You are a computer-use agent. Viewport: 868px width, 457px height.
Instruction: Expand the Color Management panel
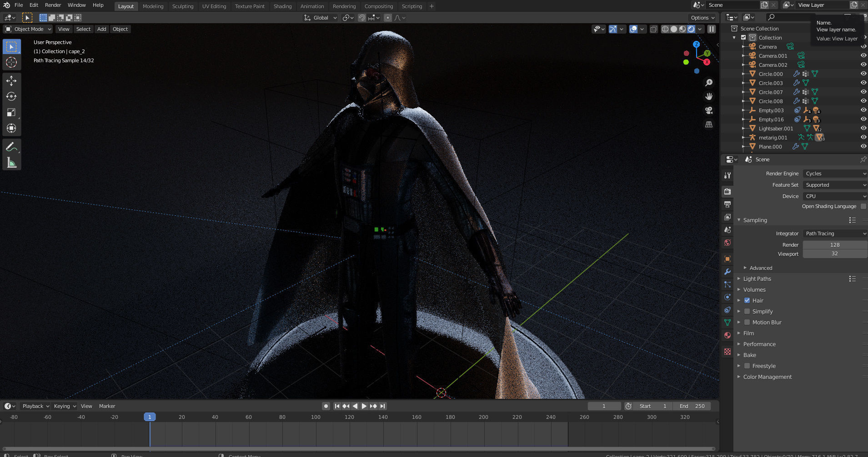[767, 377]
